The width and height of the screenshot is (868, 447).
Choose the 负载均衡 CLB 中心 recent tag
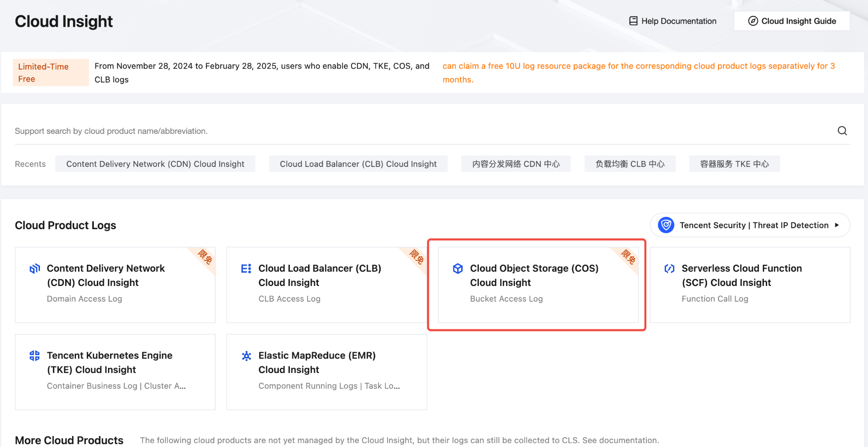tap(630, 164)
